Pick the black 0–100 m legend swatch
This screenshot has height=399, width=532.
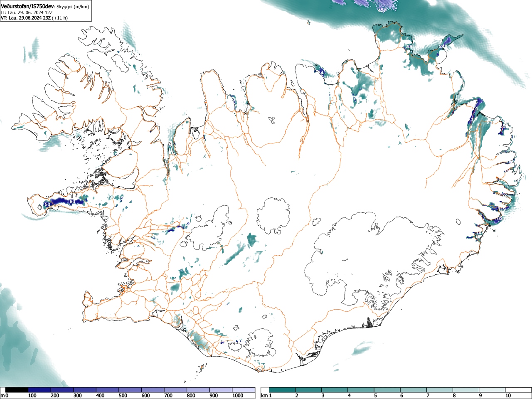[x=17, y=390]
